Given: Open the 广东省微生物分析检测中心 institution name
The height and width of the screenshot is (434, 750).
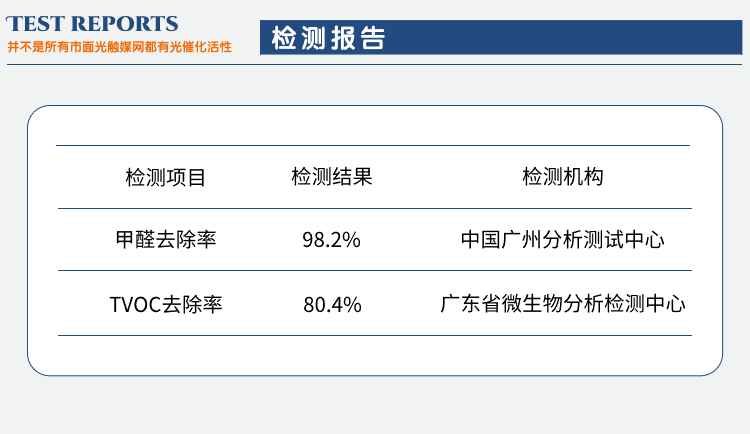Looking at the screenshot, I should coord(563,304).
